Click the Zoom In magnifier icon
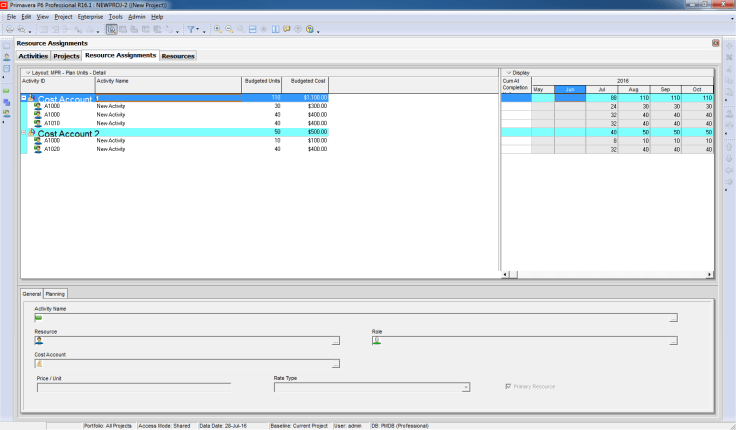 [x=219, y=29]
